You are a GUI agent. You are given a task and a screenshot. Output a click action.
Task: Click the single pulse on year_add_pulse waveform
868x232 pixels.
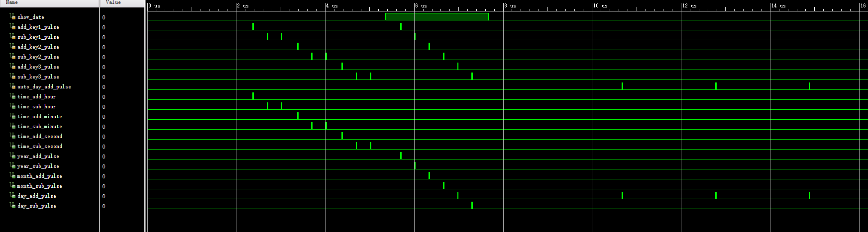[x=401, y=155]
